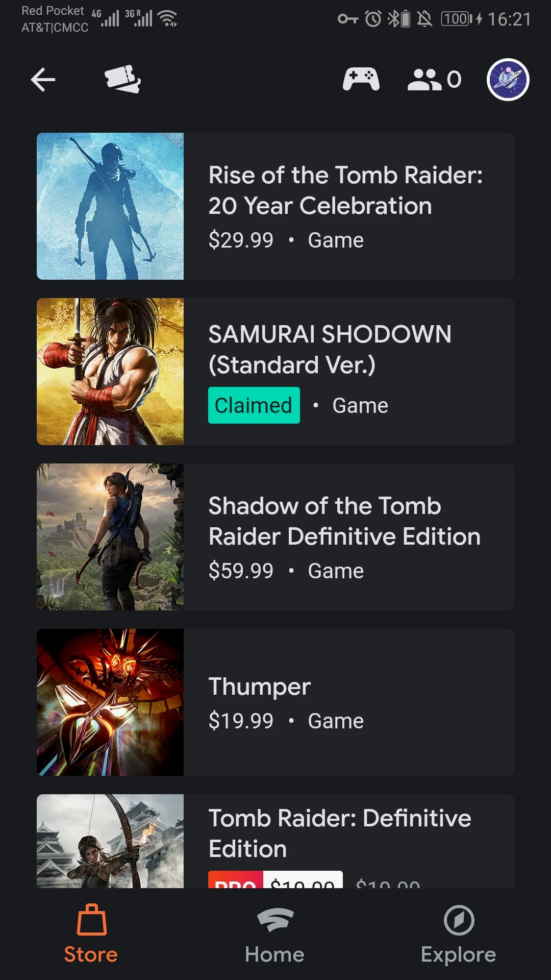Tap the Wi-Fi status bar icon
551x980 pixels.
167,18
